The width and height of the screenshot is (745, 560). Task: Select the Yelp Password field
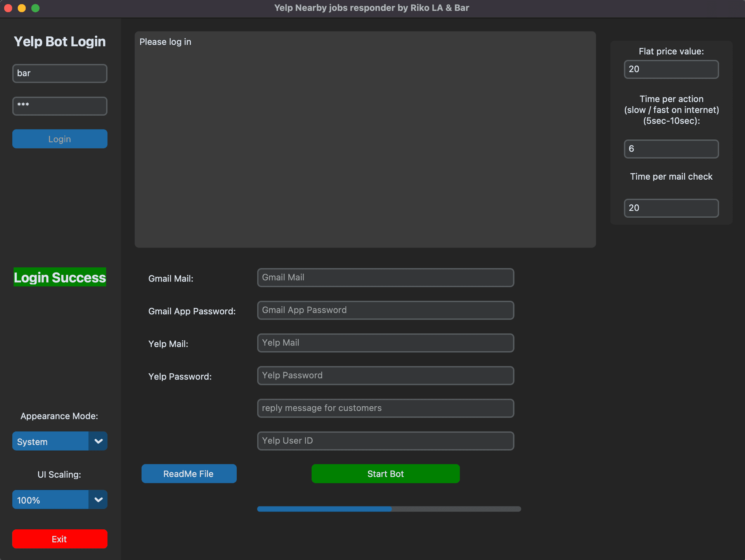[x=385, y=375]
